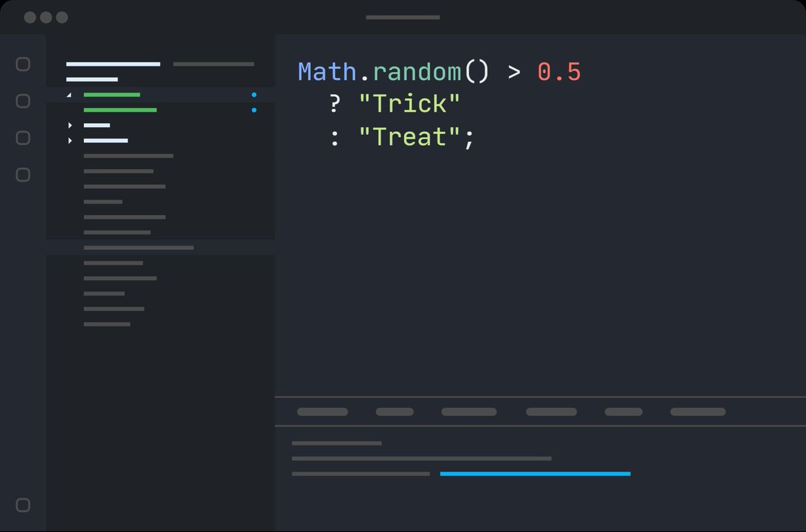Click the word "Math" in the code
This screenshot has width=806, height=532.
pos(327,71)
